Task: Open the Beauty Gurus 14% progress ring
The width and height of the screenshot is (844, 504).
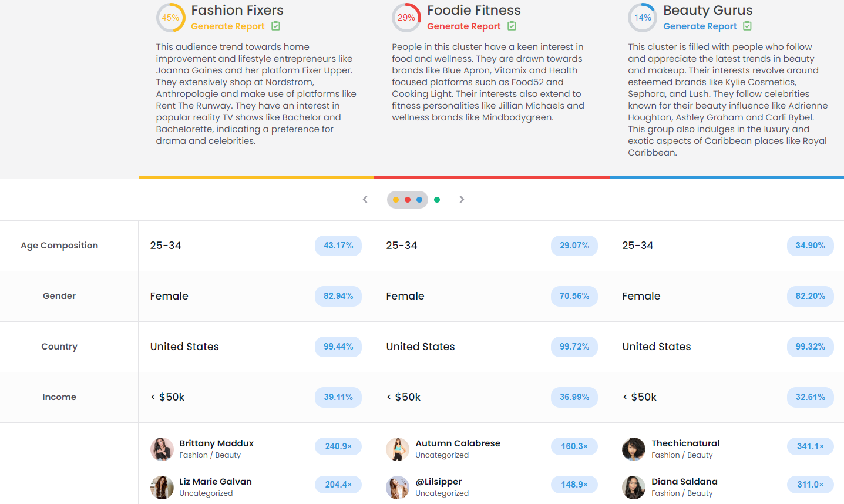Action: coord(643,18)
